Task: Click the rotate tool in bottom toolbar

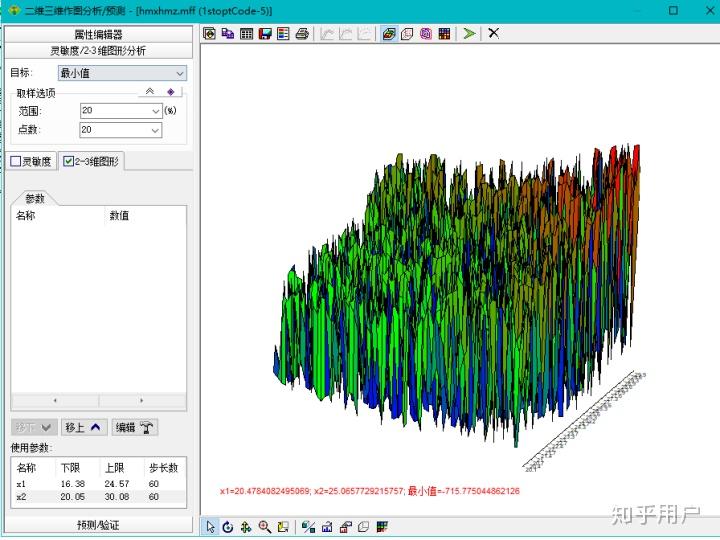Action: pyautogui.click(x=227, y=527)
